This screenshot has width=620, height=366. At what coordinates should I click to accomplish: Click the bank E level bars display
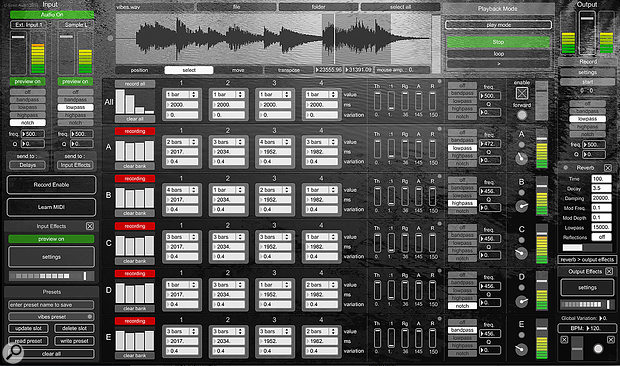(135, 340)
